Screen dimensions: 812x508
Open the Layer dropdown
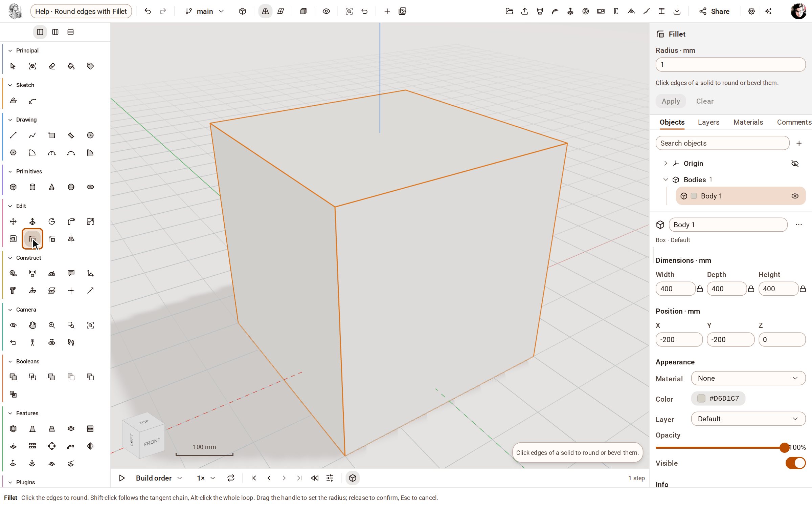tap(748, 419)
